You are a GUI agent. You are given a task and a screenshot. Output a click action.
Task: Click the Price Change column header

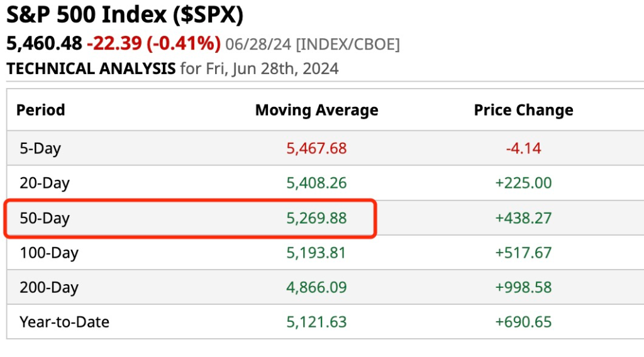point(523,111)
